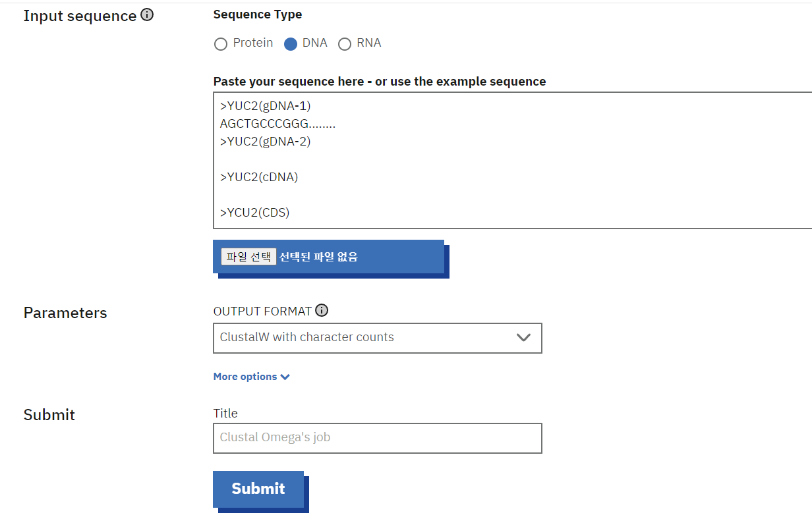Image resolution: width=812 pixels, height=515 pixels.
Task: Open the OUTPUT FORMAT combo box
Action: click(377, 338)
